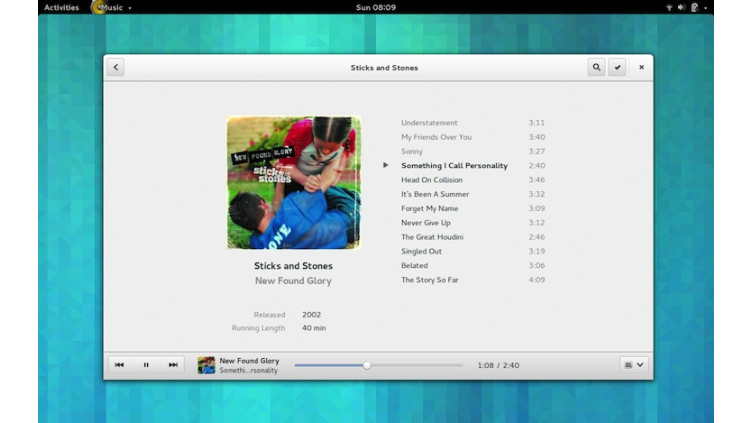Click the duration 4:09 of last track
Screen dimensions: 752x423
tap(536, 280)
